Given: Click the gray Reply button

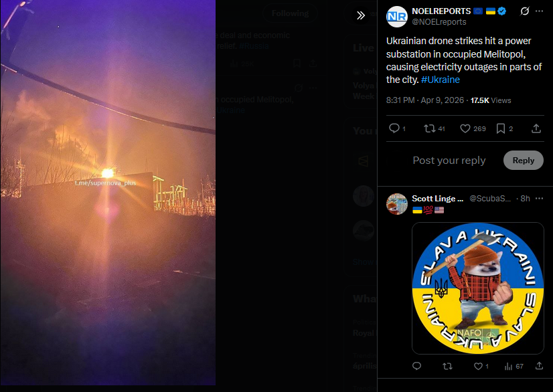Looking at the screenshot, I should coord(523,161).
